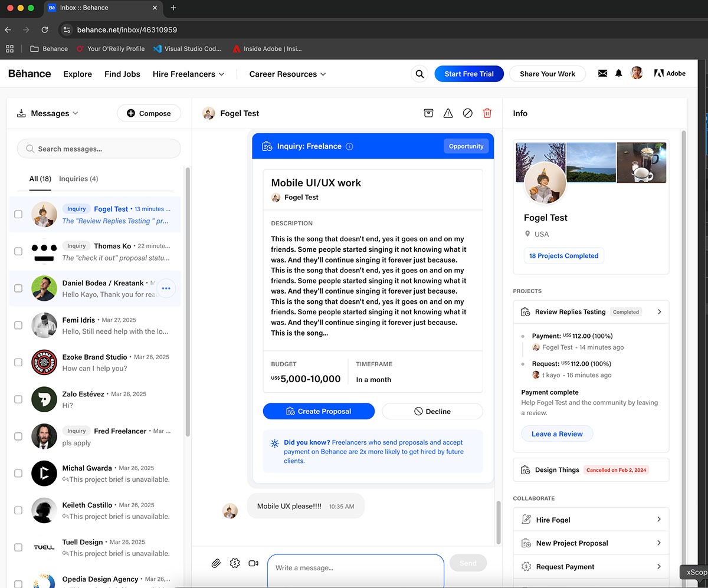
Task: Open notifications bell icon
Action: tap(618, 74)
